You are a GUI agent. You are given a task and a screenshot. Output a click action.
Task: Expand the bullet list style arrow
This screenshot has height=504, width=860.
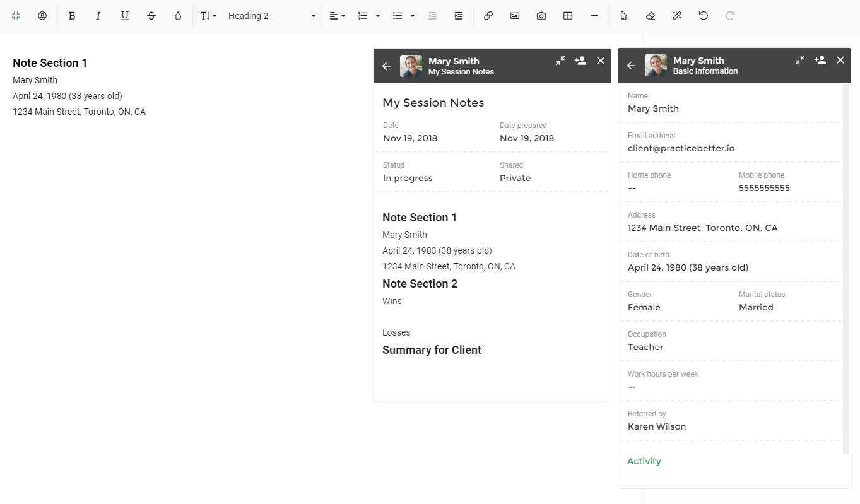[413, 16]
